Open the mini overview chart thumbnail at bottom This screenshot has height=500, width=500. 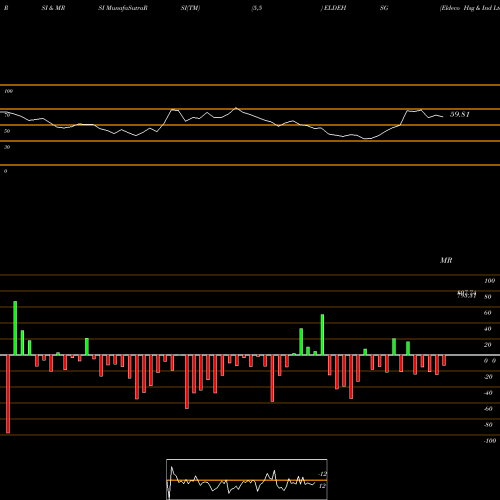pyautogui.click(x=247, y=479)
